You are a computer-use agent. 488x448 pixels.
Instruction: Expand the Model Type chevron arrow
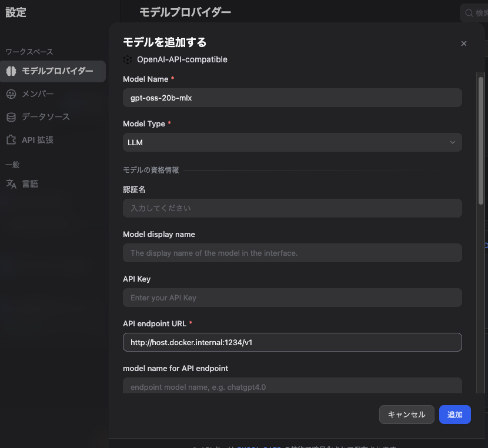pos(453,142)
